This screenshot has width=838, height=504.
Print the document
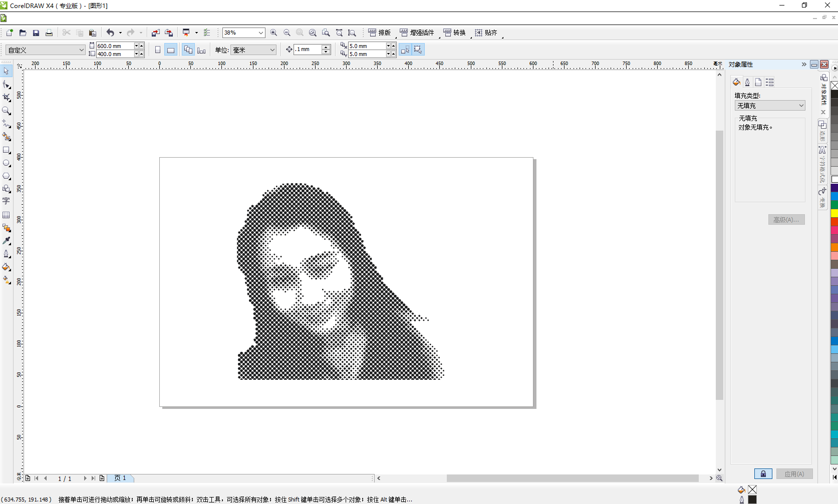click(x=49, y=33)
